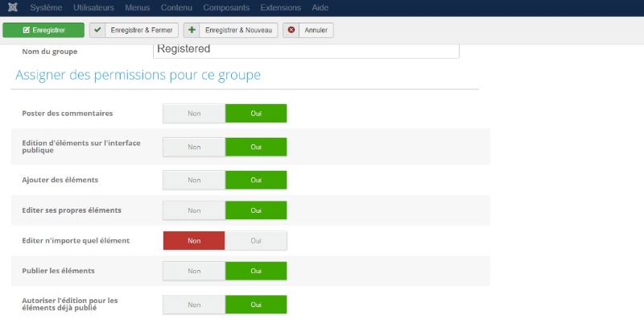Click the green Enregistrer button
This screenshot has height=320, width=644.
[43, 30]
